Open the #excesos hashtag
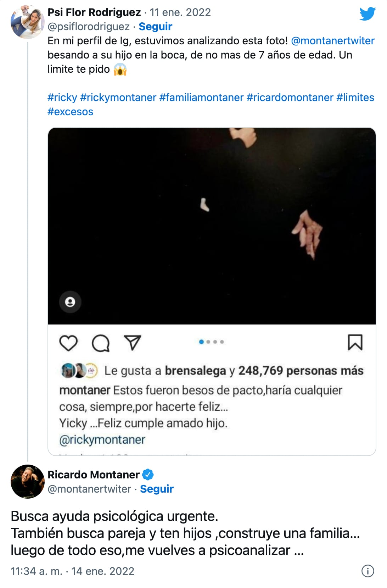Screen dimensions: 387x588 (70, 112)
